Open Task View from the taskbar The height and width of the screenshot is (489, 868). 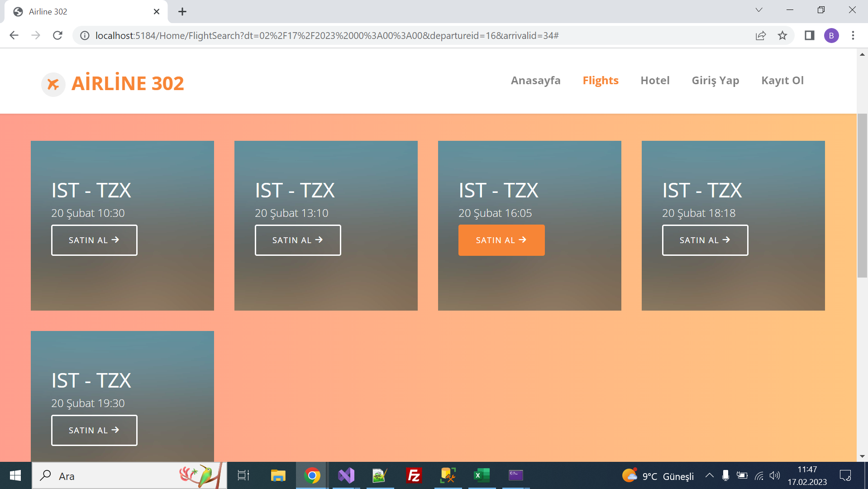pyautogui.click(x=243, y=475)
